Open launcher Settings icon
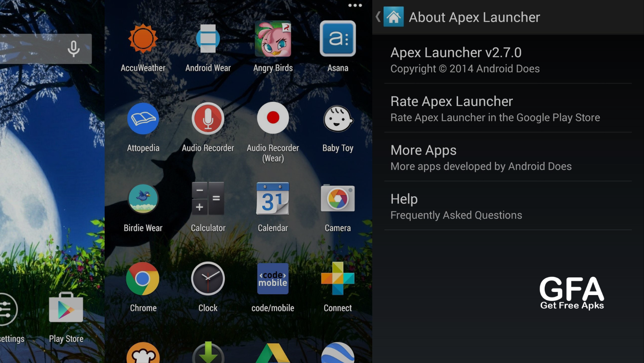Image resolution: width=644 pixels, height=363 pixels. (x=8, y=310)
